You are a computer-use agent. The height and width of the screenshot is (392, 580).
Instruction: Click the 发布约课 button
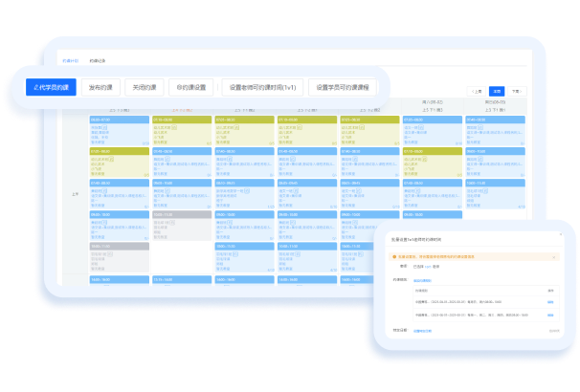[x=98, y=87]
